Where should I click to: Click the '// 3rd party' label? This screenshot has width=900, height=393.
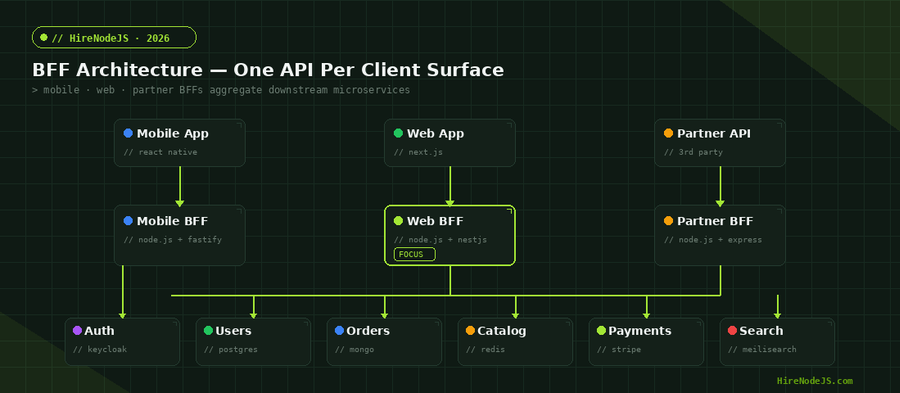pyautogui.click(x=693, y=153)
